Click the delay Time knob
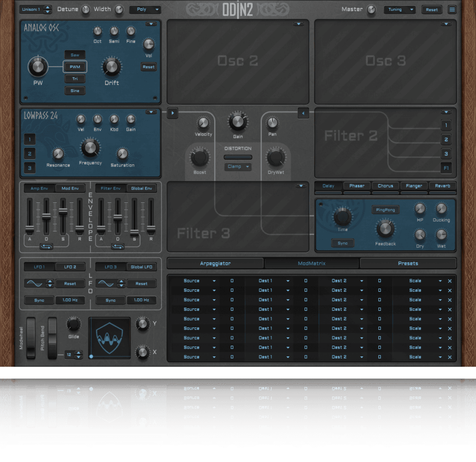 pyautogui.click(x=343, y=216)
